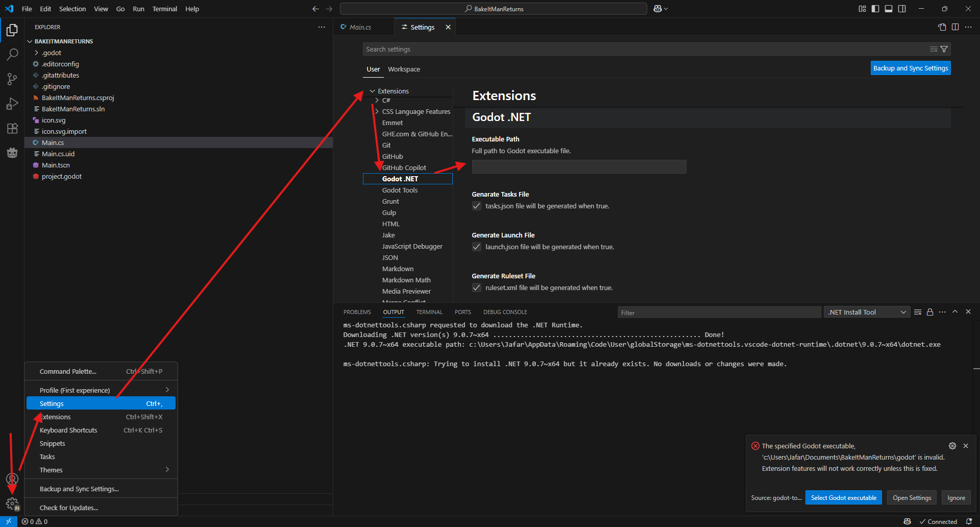Open the Selection menu
Screen dimensions: 980x527
[72, 9]
